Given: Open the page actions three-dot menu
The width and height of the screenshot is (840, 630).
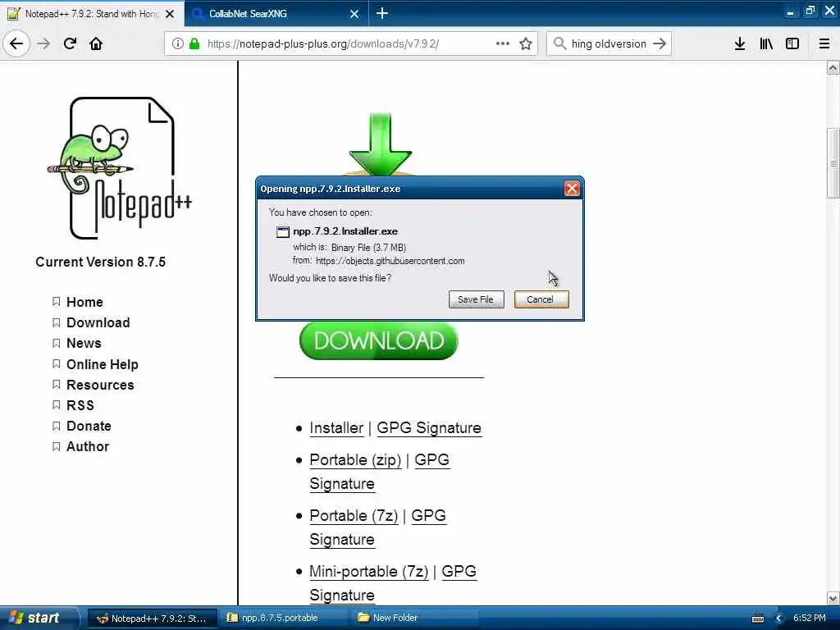Looking at the screenshot, I should (x=503, y=43).
